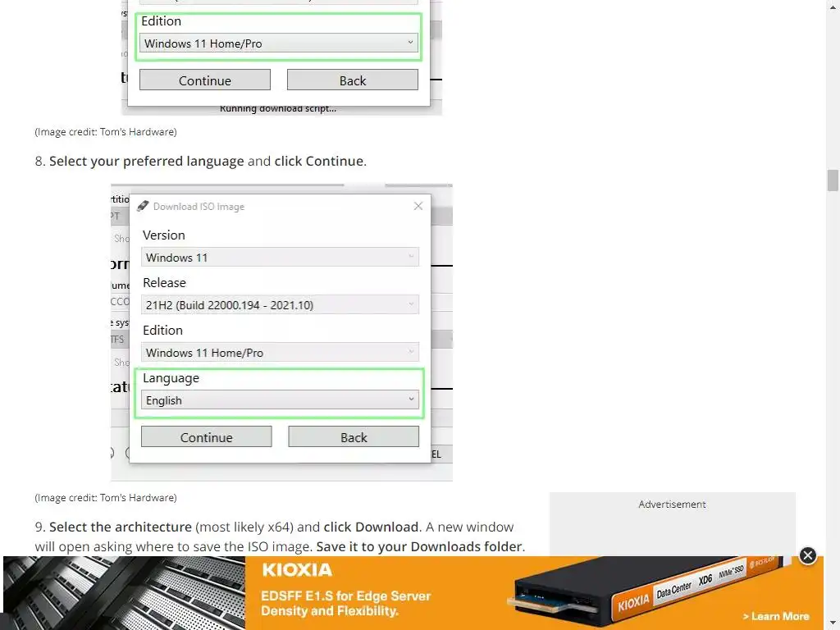The image size is (840, 630).
Task: Click the 'Select your preferred language' step text
Action: (x=146, y=162)
